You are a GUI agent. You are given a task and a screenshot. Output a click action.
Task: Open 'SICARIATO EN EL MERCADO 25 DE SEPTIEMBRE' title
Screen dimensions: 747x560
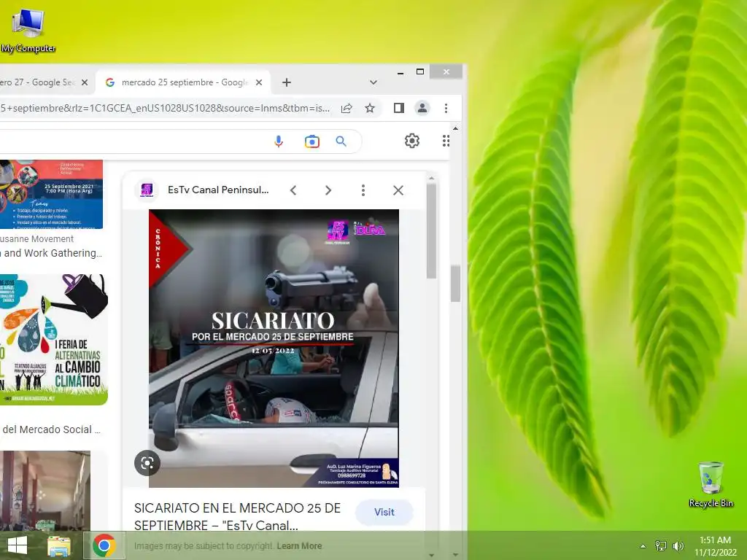[237, 517]
